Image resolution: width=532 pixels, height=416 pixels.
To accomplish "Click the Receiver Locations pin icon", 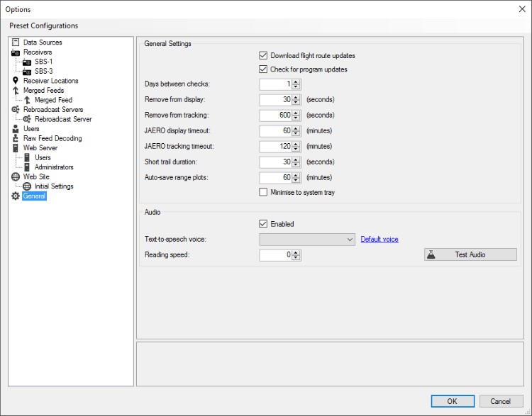I will pos(16,81).
